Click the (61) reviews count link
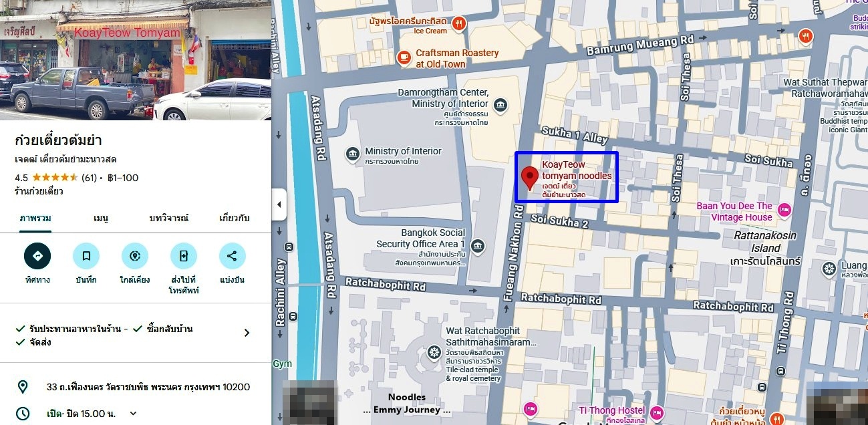Screen dimensions: 868x425 (x=89, y=178)
